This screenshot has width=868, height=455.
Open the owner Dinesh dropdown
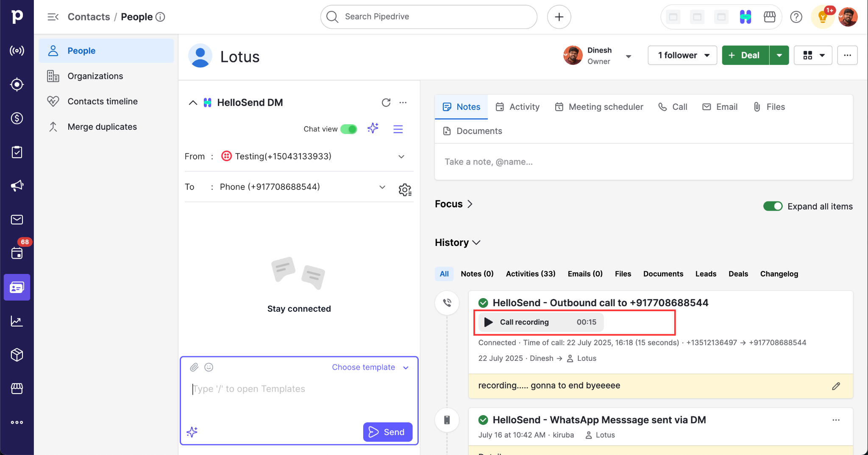click(x=629, y=56)
